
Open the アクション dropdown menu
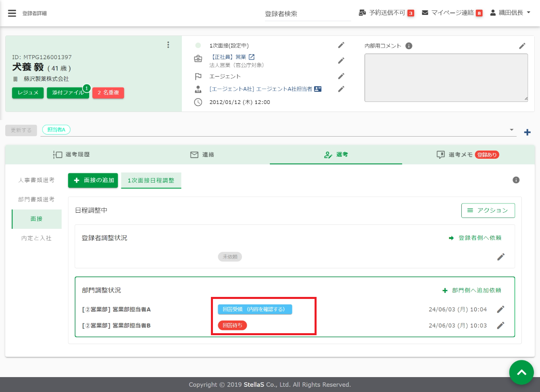pos(488,210)
